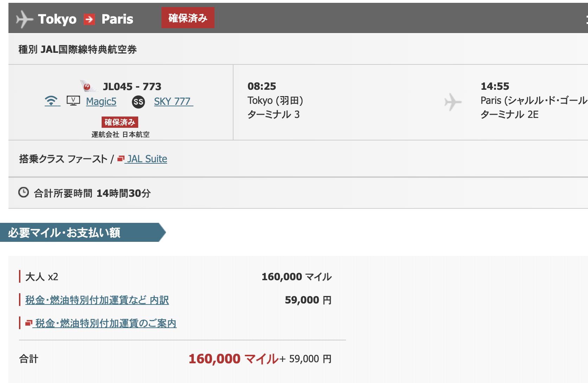
Task: Click the 運航会社 日本航空 operator text
Action: [121, 134]
